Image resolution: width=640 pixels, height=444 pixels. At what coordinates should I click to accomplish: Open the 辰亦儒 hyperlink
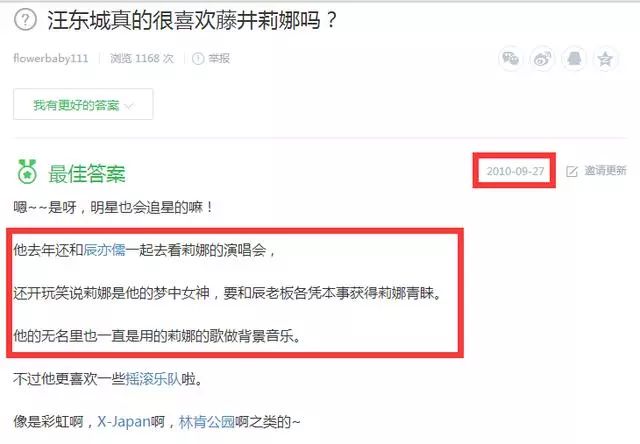tap(104, 250)
